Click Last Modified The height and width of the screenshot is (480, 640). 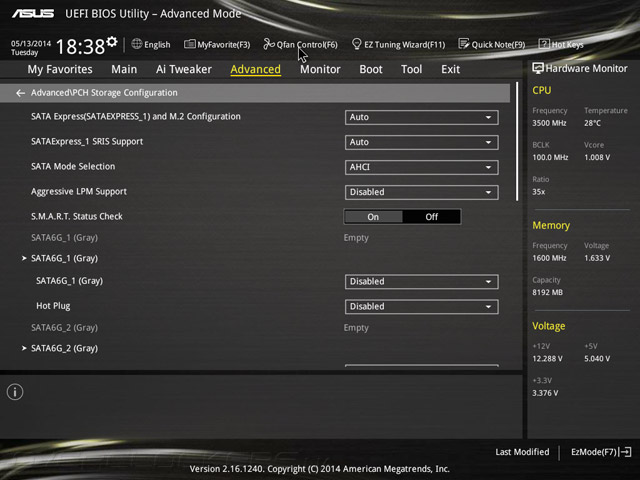pyautogui.click(x=522, y=452)
